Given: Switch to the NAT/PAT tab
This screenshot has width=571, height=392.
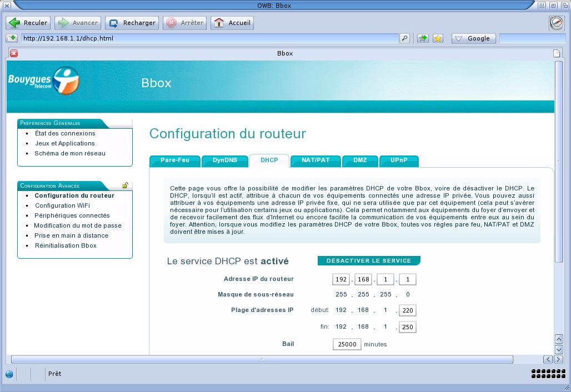Looking at the screenshot, I should [315, 160].
